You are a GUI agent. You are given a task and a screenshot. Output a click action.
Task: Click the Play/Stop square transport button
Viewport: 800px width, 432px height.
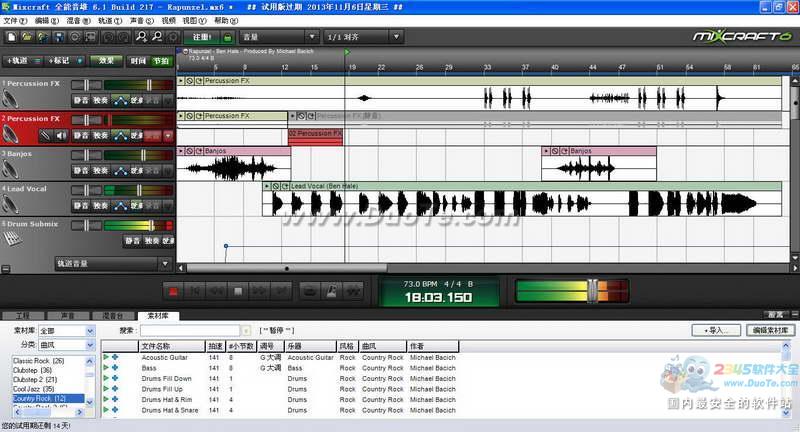(x=238, y=291)
